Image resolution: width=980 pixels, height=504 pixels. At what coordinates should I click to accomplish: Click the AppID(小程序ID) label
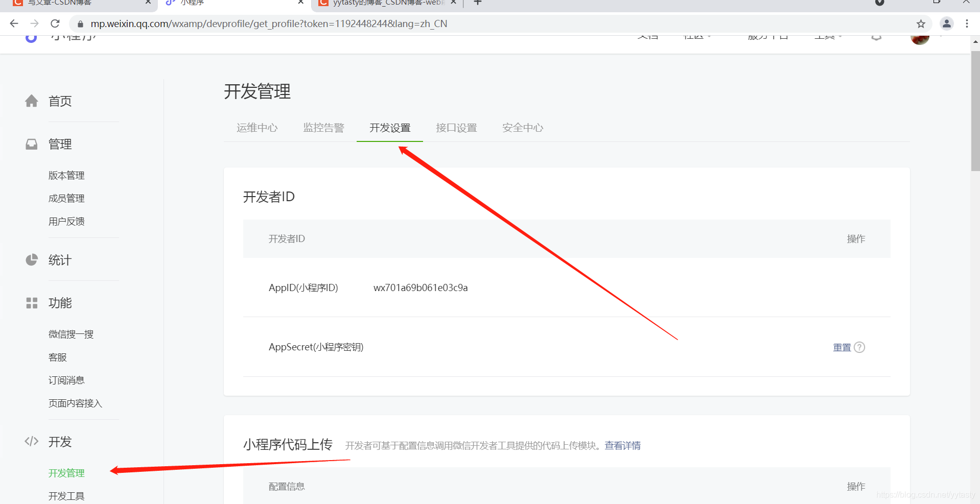(x=304, y=288)
